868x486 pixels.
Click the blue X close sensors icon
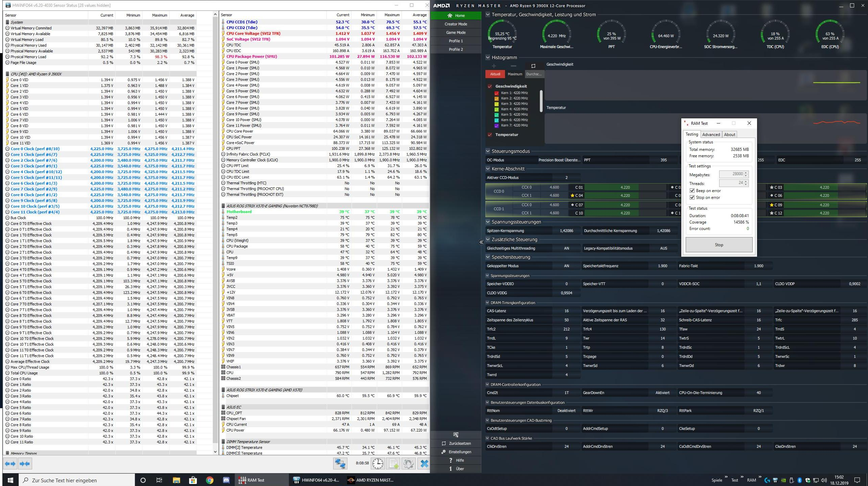424,463
